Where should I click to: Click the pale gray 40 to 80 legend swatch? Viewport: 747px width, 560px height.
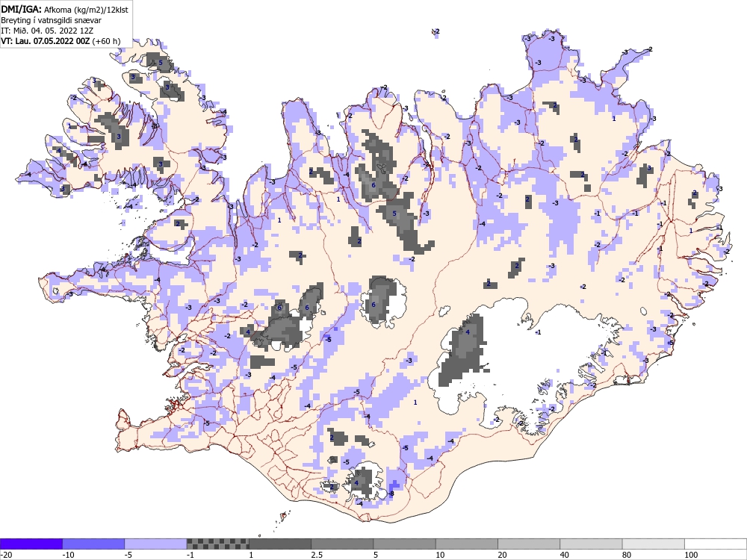point(591,544)
